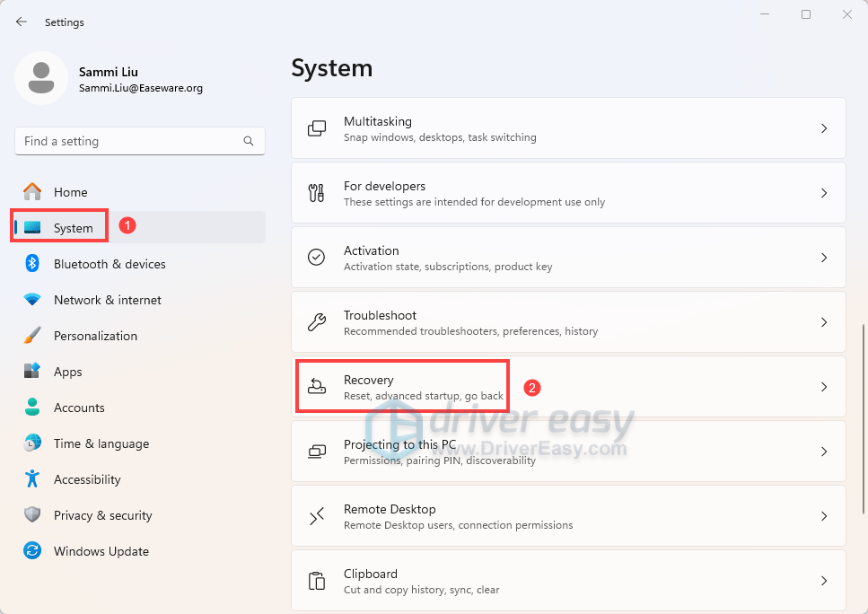Click the back arrow button

click(x=21, y=22)
